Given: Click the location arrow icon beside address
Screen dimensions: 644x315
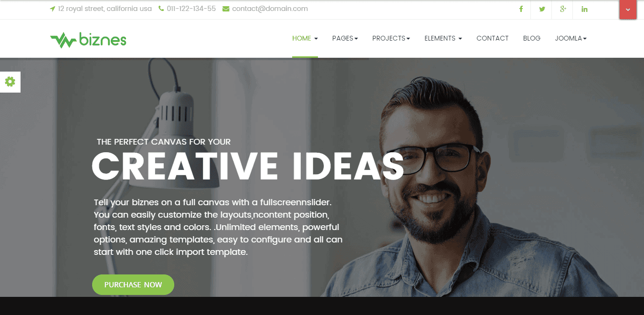Looking at the screenshot, I should click(53, 9).
